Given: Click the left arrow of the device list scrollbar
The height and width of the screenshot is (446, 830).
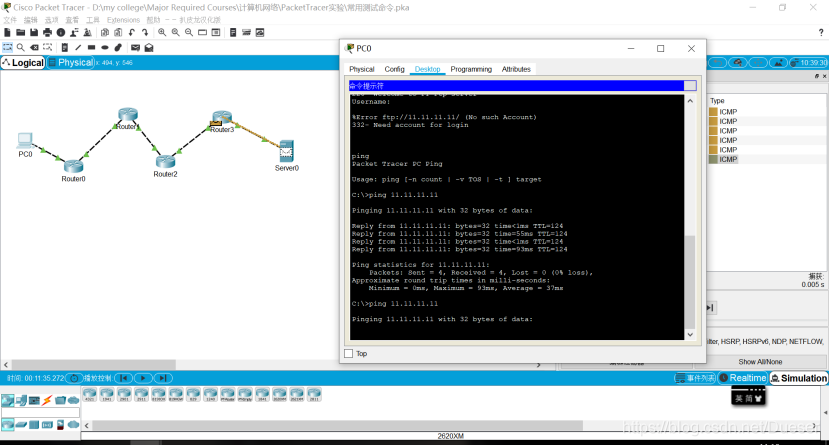Looking at the screenshot, I should point(87,425).
